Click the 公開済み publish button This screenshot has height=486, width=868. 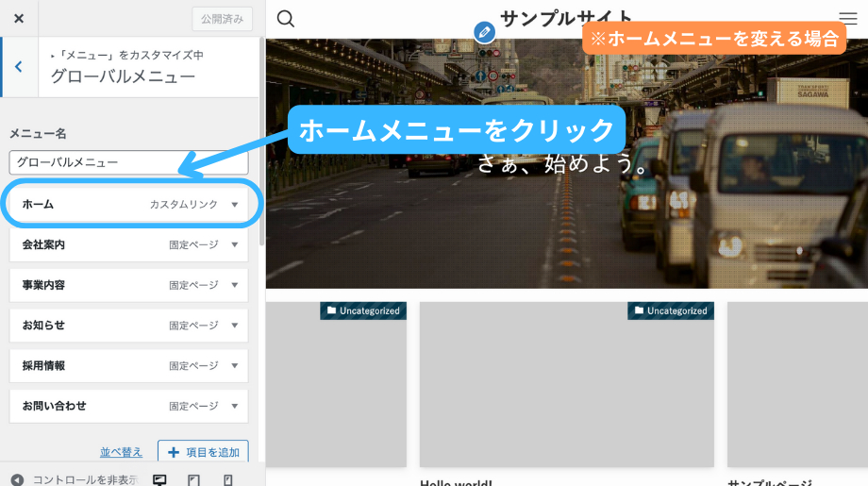pyautogui.click(x=222, y=18)
